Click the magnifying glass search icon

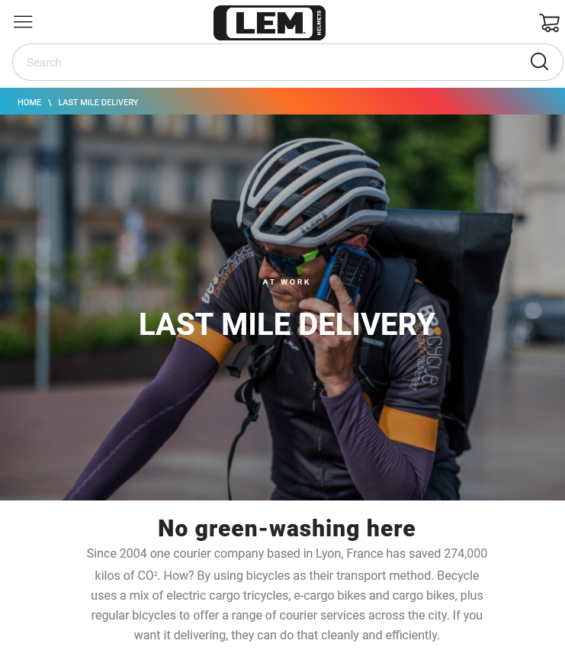[x=539, y=62]
